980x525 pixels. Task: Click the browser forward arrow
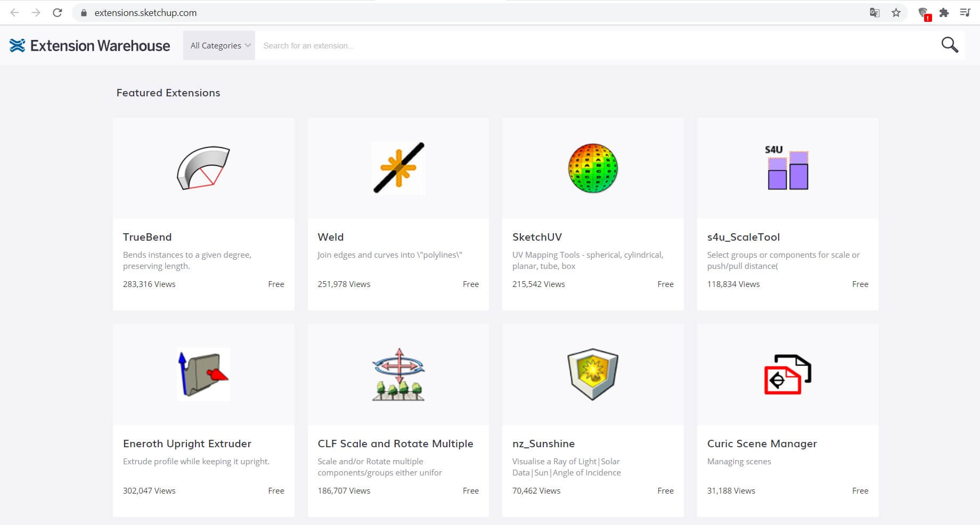(x=36, y=12)
